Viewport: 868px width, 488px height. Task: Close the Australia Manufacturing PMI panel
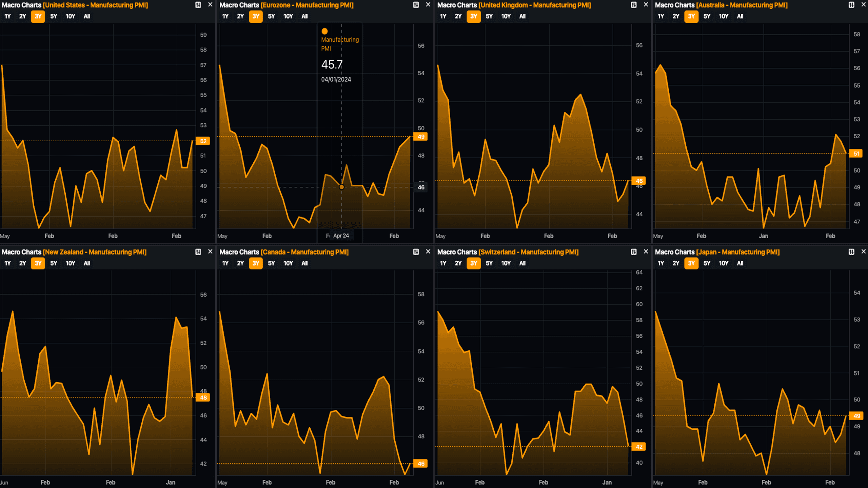click(864, 5)
